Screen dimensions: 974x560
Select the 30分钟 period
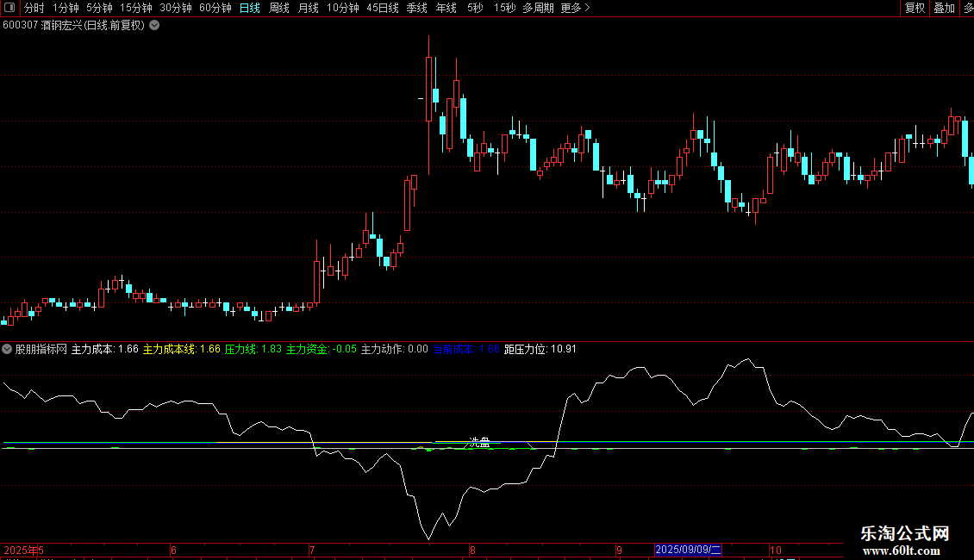pyautogui.click(x=176, y=8)
